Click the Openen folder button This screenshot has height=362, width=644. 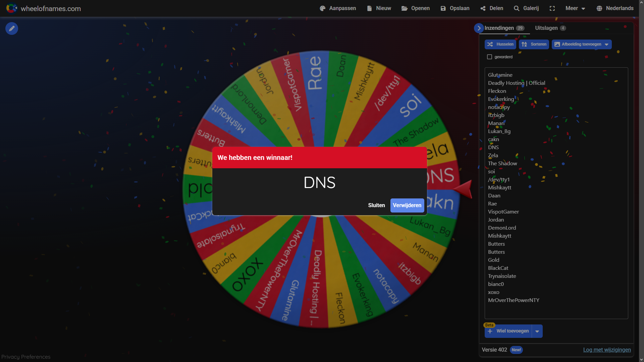(416, 8)
